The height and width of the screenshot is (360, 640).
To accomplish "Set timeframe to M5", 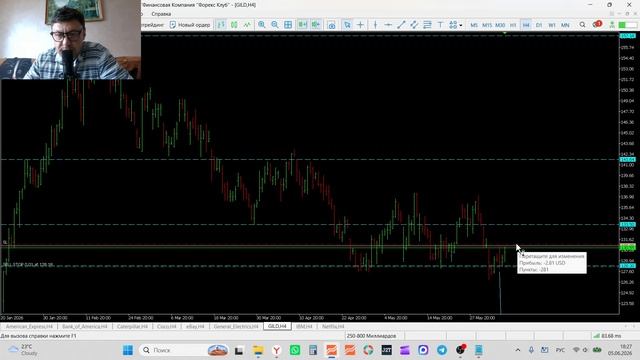I will [x=474, y=25].
